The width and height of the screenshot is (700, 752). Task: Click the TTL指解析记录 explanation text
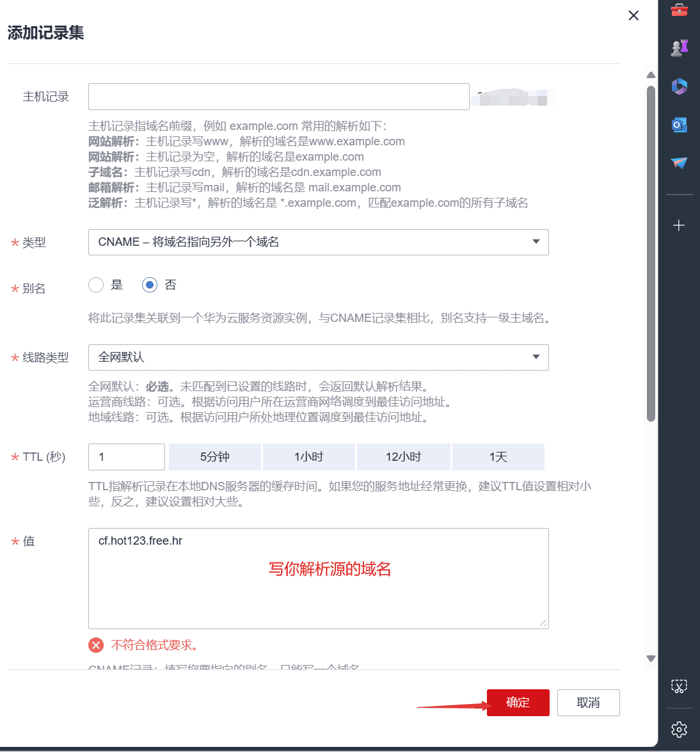[x=340, y=494]
